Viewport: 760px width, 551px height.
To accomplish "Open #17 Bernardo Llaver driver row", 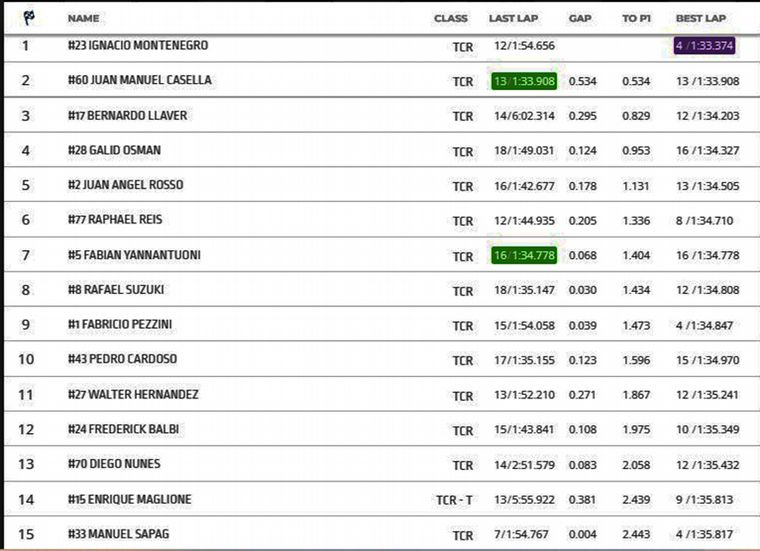I will coord(127,115).
